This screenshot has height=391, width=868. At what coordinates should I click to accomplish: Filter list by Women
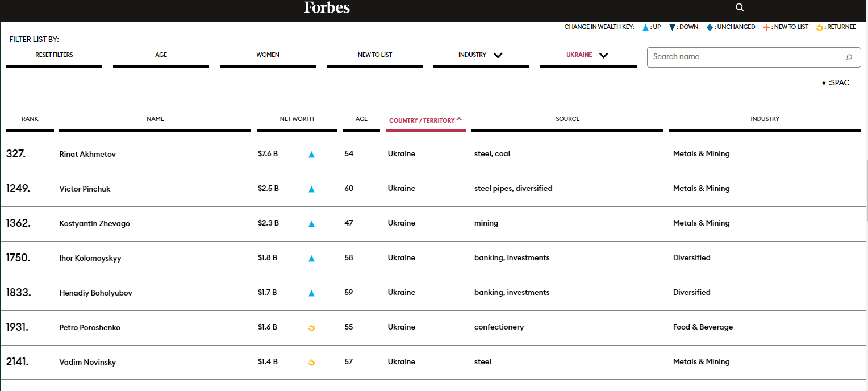(x=268, y=55)
